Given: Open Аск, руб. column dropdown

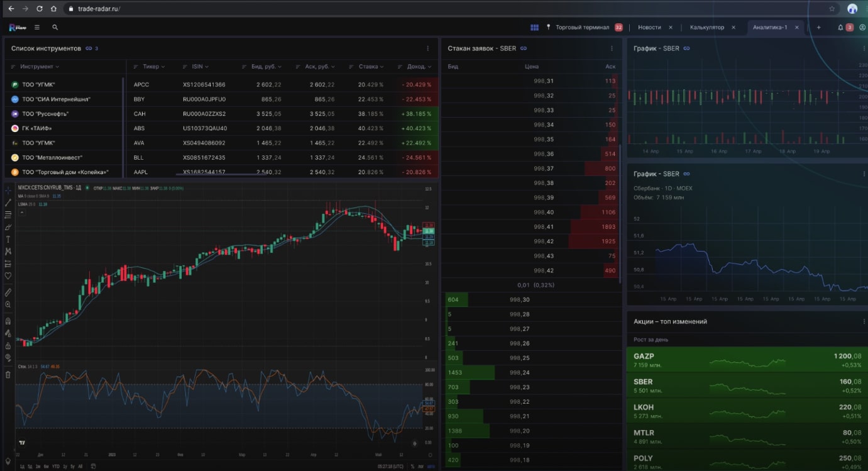Looking at the screenshot, I should click(333, 67).
